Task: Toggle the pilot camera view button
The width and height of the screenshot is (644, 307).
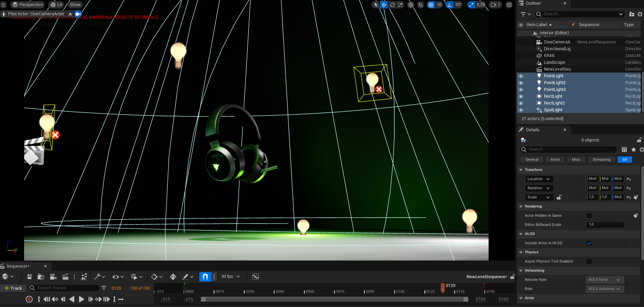Action: pyautogui.click(x=78, y=14)
